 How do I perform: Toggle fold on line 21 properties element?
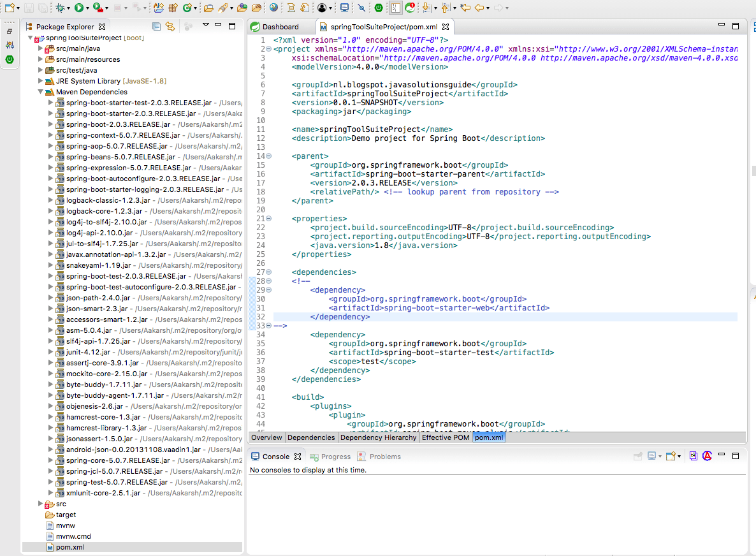click(x=269, y=219)
